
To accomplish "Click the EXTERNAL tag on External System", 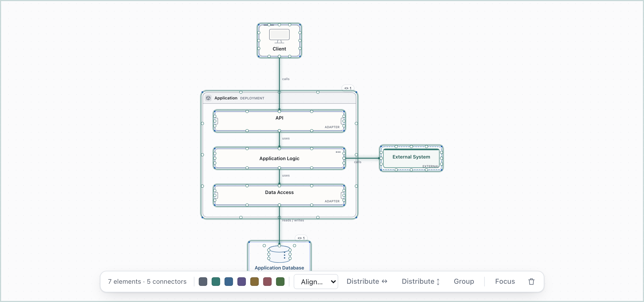I will (x=431, y=166).
